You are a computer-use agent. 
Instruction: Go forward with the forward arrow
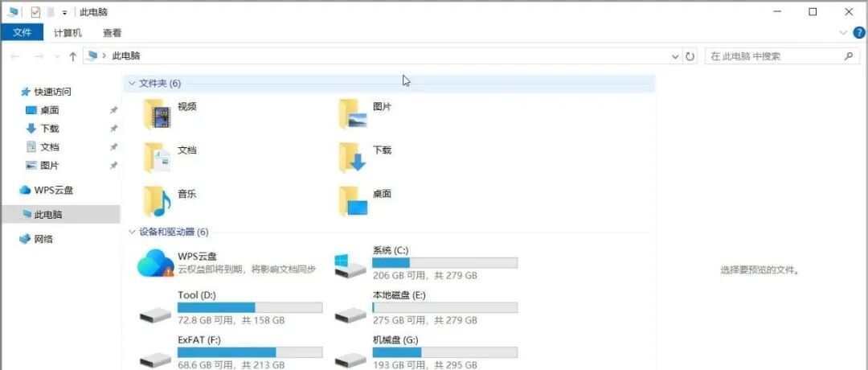pos(39,56)
